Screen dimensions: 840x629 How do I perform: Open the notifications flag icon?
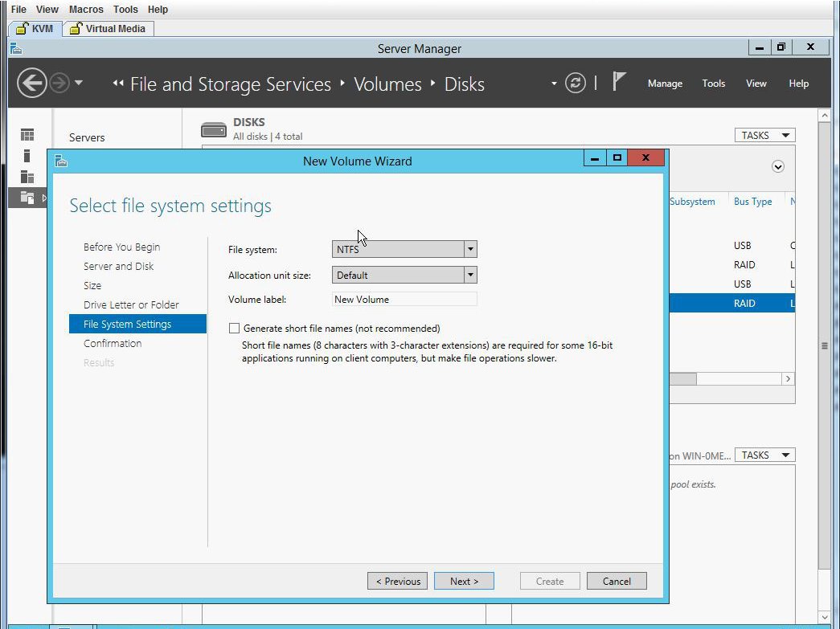tap(619, 82)
